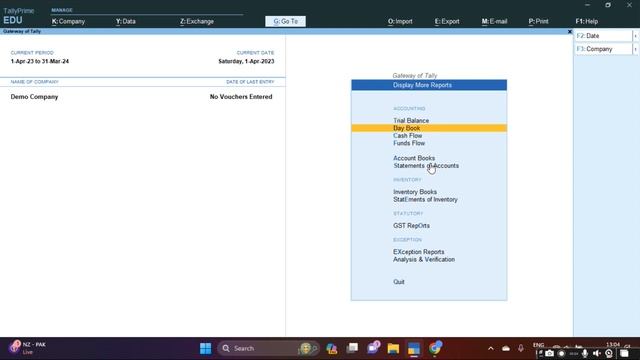
Task: Open F1: Help
Action: tap(587, 21)
